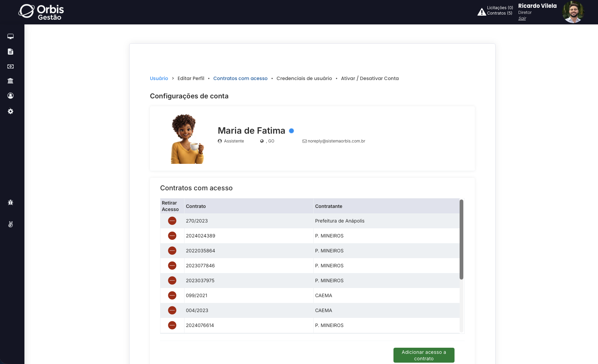The image size is (598, 364).
Task: Select the money icon in the sidebar
Action: (x=10, y=66)
